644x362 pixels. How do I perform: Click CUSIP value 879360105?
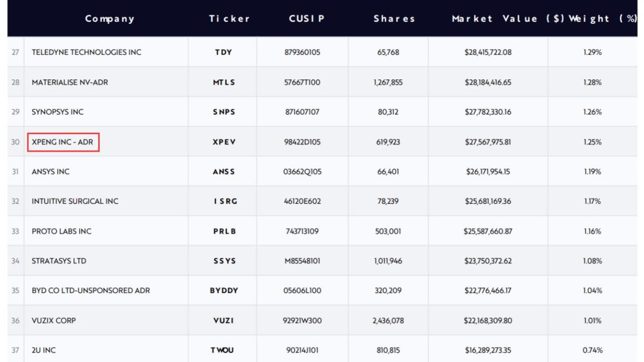click(302, 52)
